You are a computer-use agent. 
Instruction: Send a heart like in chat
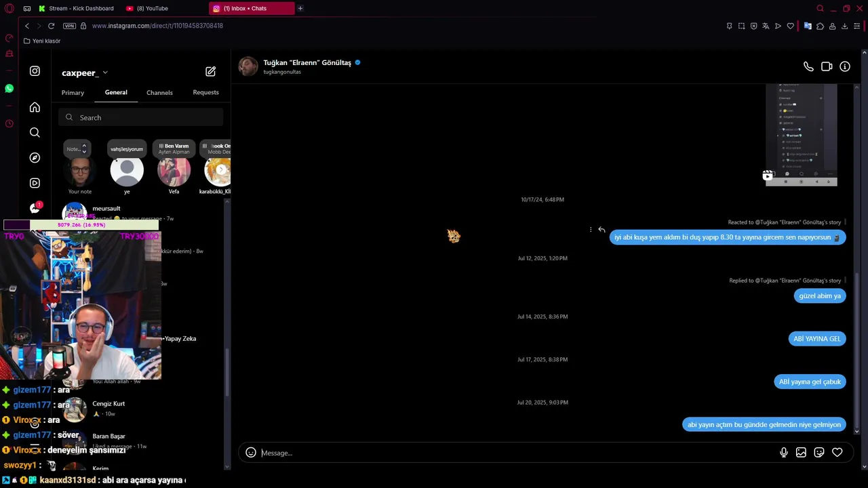(x=837, y=453)
